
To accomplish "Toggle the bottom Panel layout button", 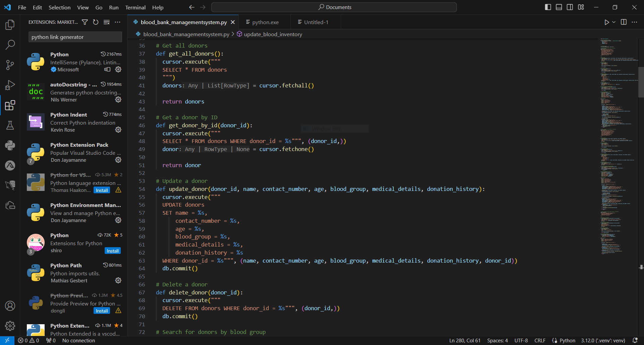I will [x=559, y=7].
